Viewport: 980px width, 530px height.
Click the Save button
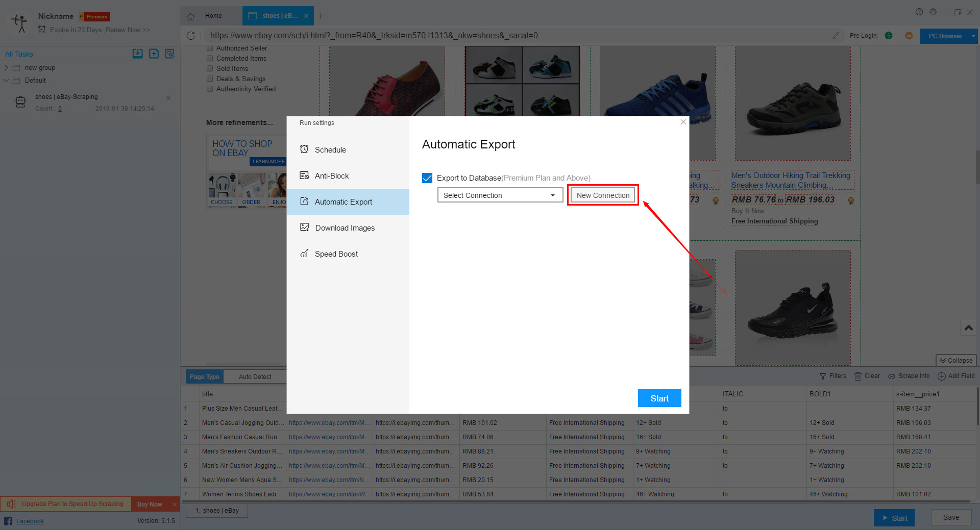pos(951,517)
